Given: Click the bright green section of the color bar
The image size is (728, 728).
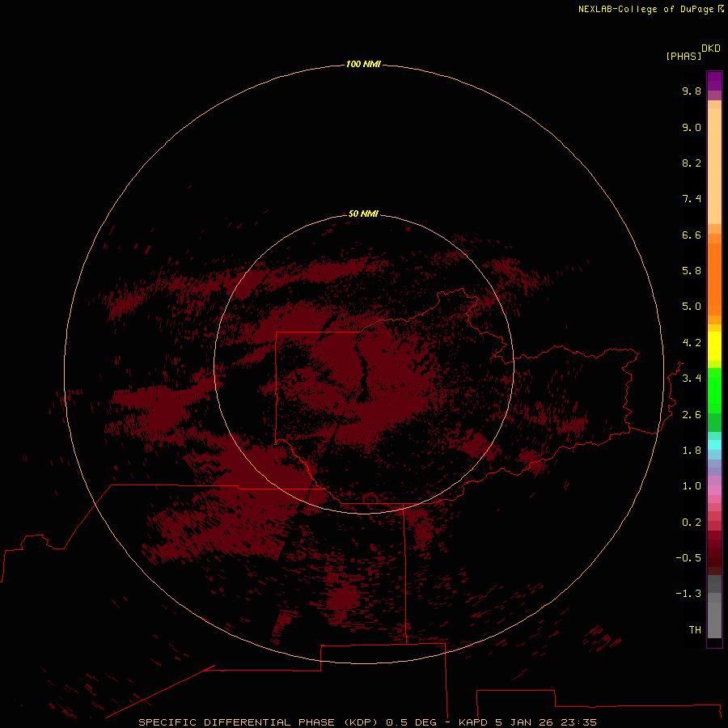Looking at the screenshot, I should (714, 390).
